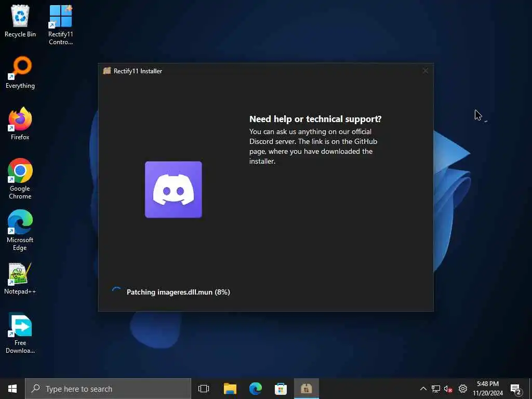Click 'Need help or technical support?' heading

[x=315, y=119]
